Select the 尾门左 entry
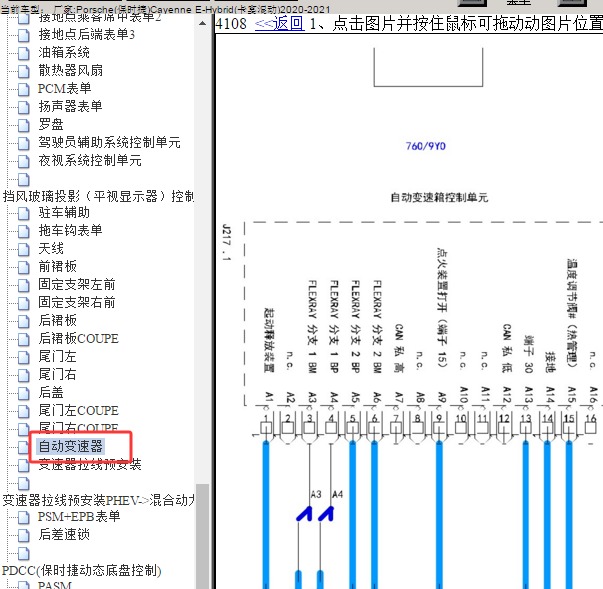603x589 pixels. 57,356
